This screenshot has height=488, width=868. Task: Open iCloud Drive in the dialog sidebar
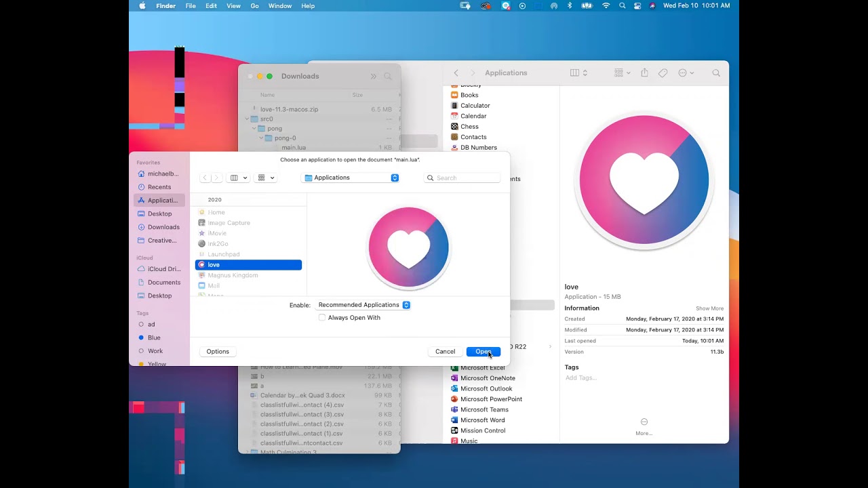point(159,269)
